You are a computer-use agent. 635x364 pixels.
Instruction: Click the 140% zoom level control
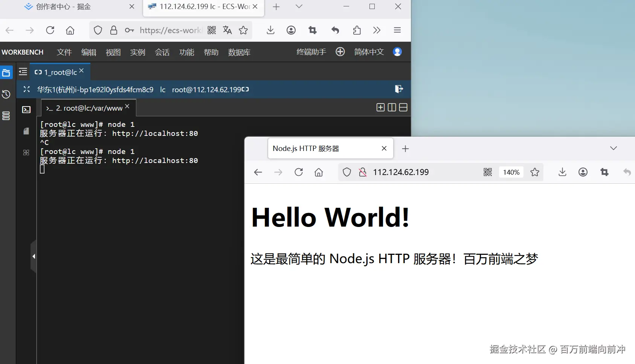click(x=511, y=172)
